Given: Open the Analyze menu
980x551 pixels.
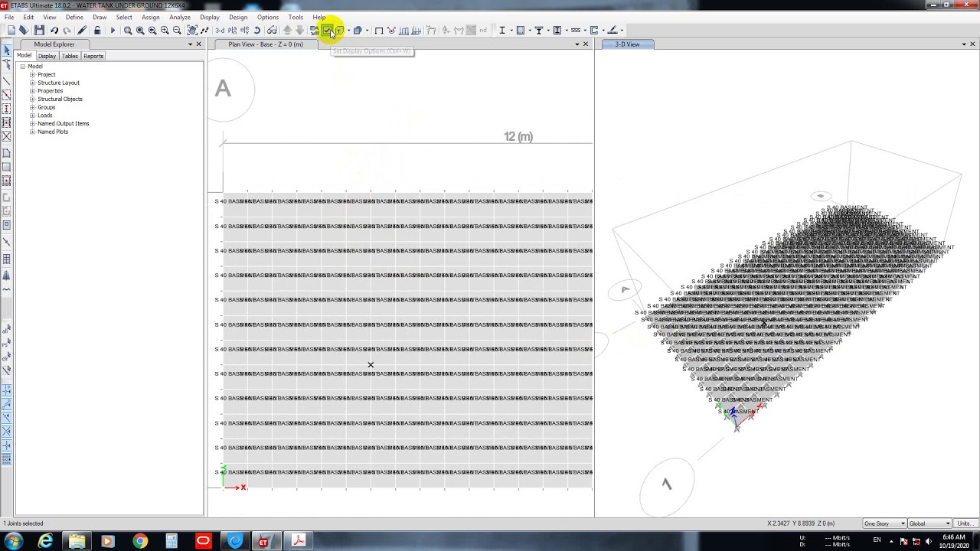Looking at the screenshot, I should click(180, 17).
